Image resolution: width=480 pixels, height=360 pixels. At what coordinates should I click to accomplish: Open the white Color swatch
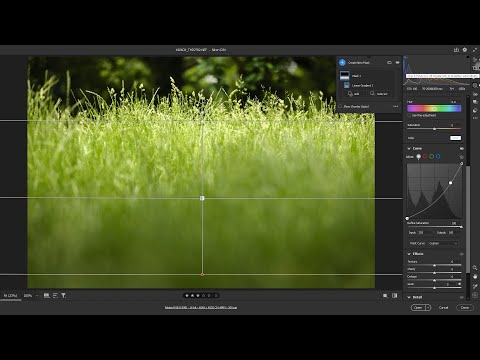click(456, 138)
